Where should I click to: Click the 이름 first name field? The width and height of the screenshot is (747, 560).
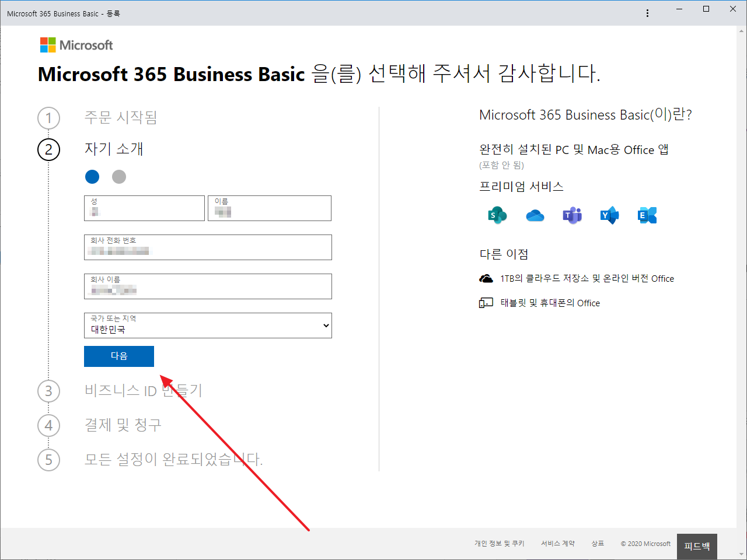[x=270, y=208]
